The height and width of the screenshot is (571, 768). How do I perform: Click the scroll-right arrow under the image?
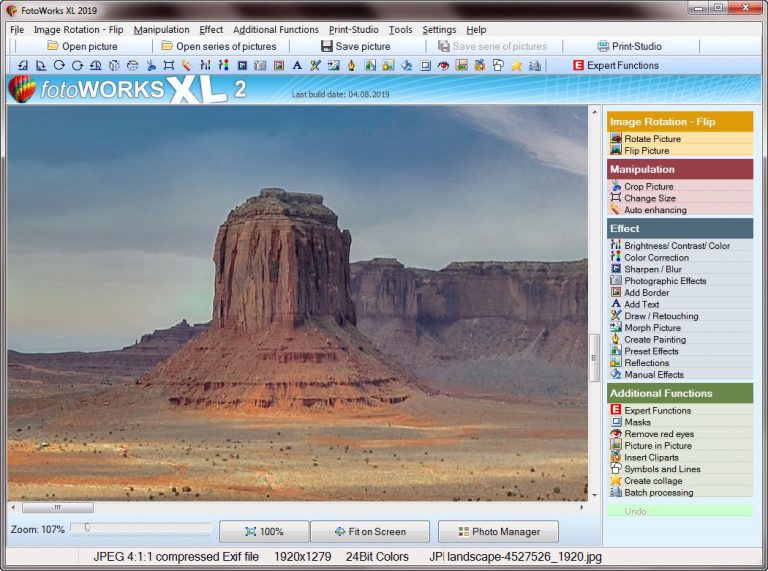(582, 507)
